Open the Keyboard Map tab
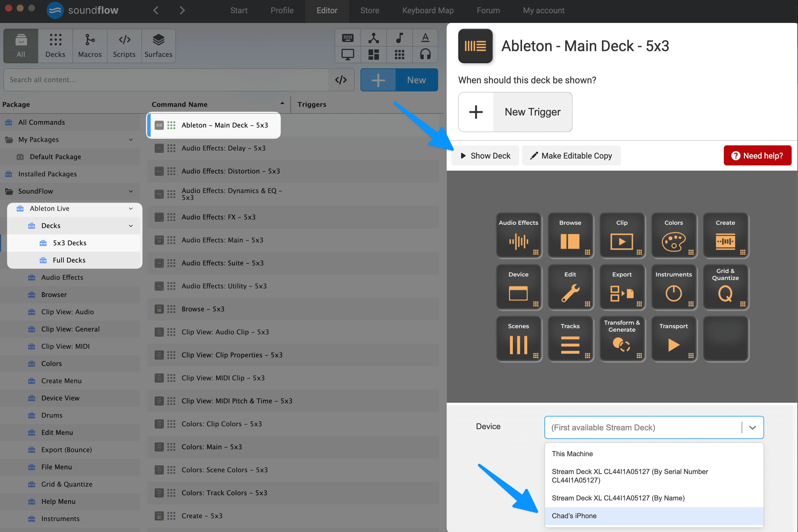 [428, 11]
